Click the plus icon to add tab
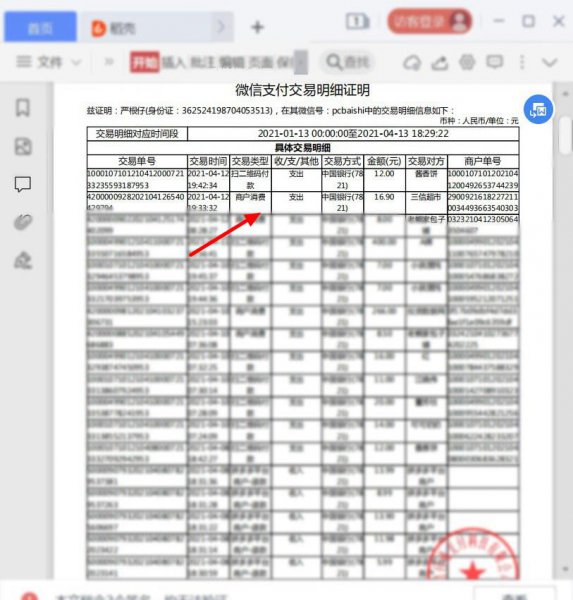 click(x=258, y=27)
